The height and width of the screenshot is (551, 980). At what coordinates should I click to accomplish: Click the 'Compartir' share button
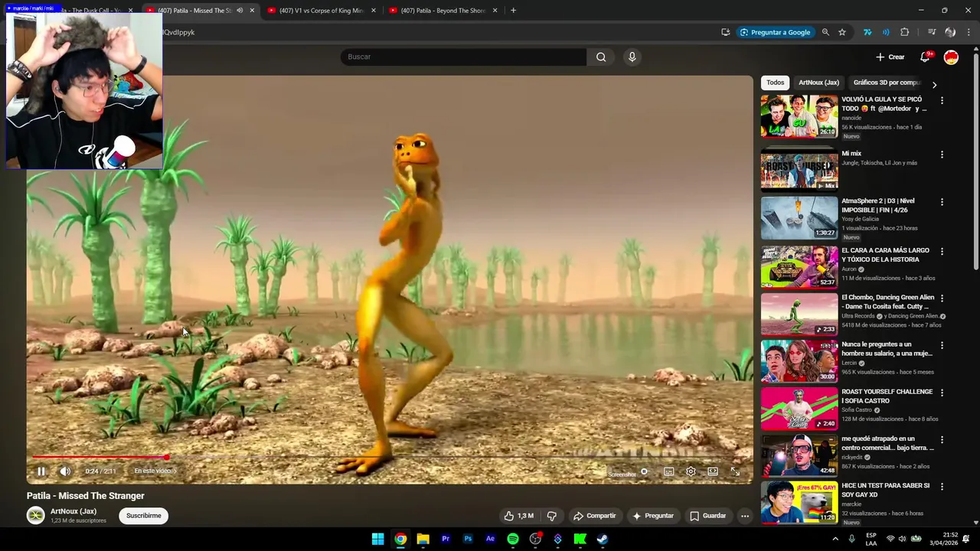tap(595, 516)
